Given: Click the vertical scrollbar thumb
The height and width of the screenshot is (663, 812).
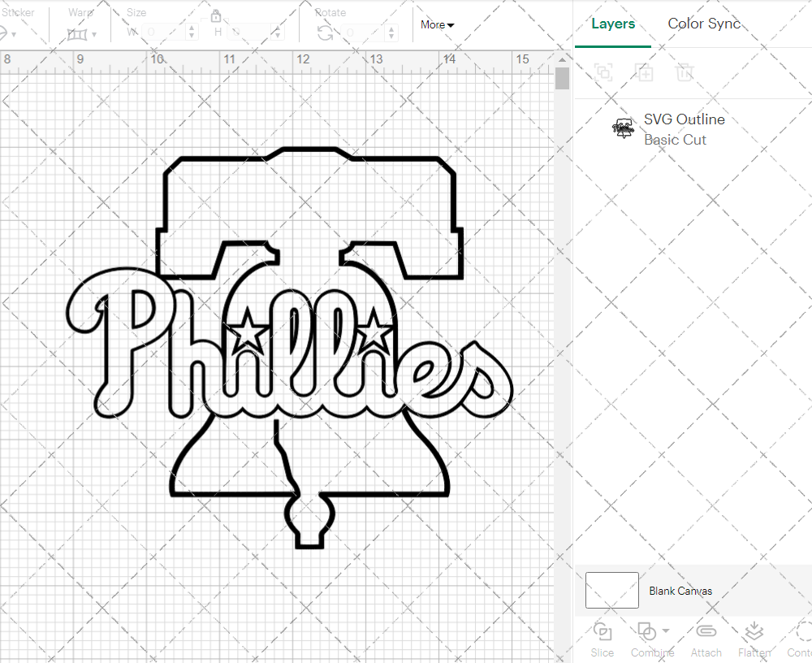Looking at the screenshot, I should (x=562, y=78).
